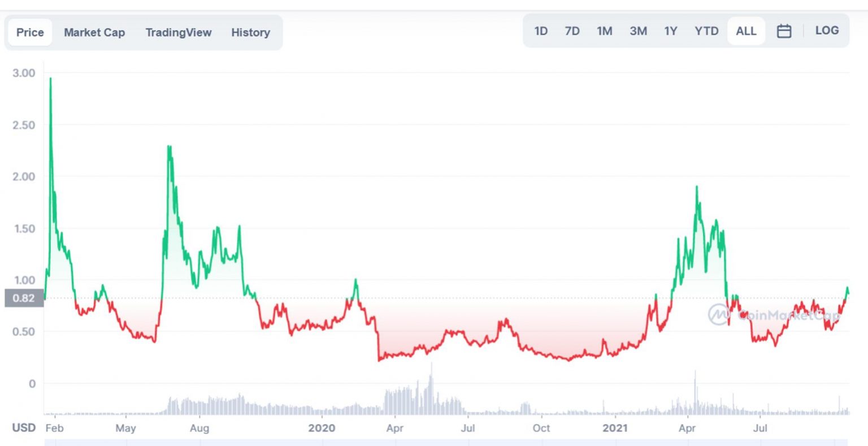Switch chart scale from ALL to 1Y
The width and height of the screenshot is (868, 446).
click(671, 31)
